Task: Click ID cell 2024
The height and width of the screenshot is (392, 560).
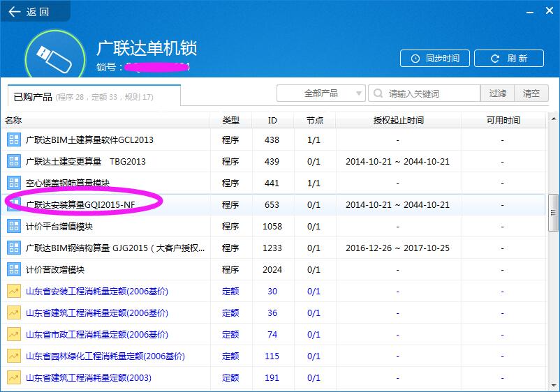Action: 272,270
